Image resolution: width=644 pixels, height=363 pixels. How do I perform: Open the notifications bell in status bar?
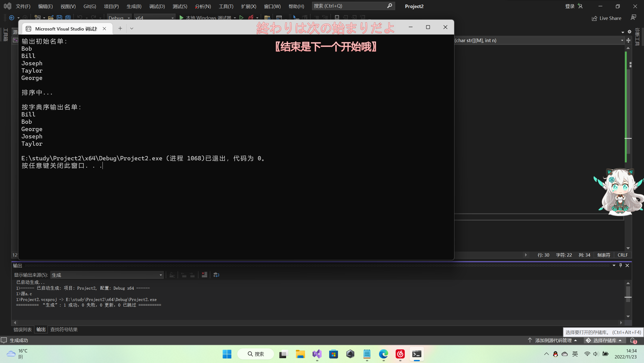click(x=633, y=340)
